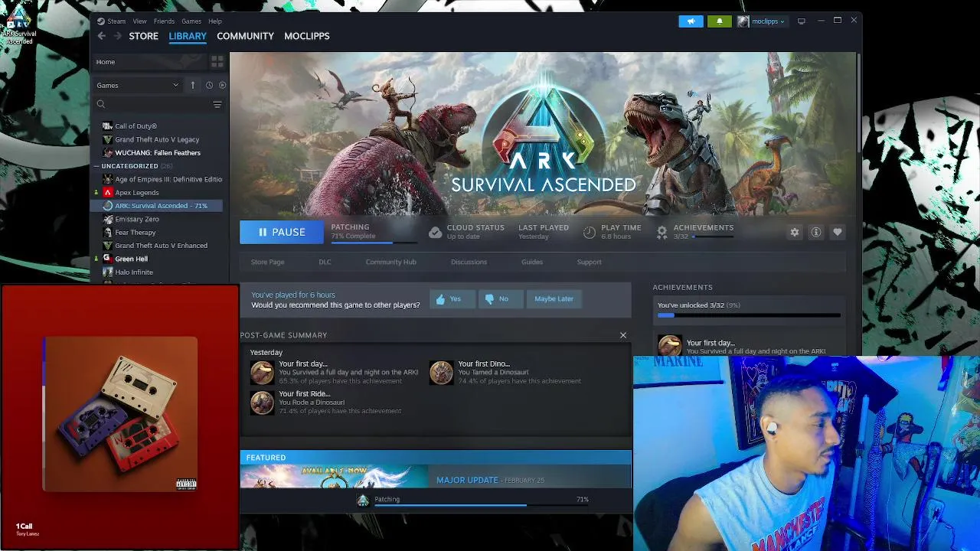Open the Discussions link
The height and width of the screenshot is (551, 980).
pos(469,262)
